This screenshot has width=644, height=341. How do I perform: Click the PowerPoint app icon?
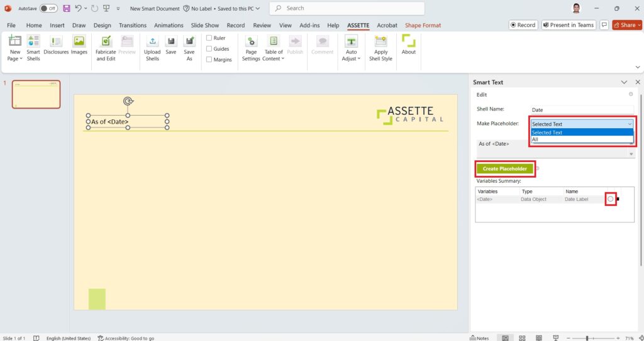(8, 8)
